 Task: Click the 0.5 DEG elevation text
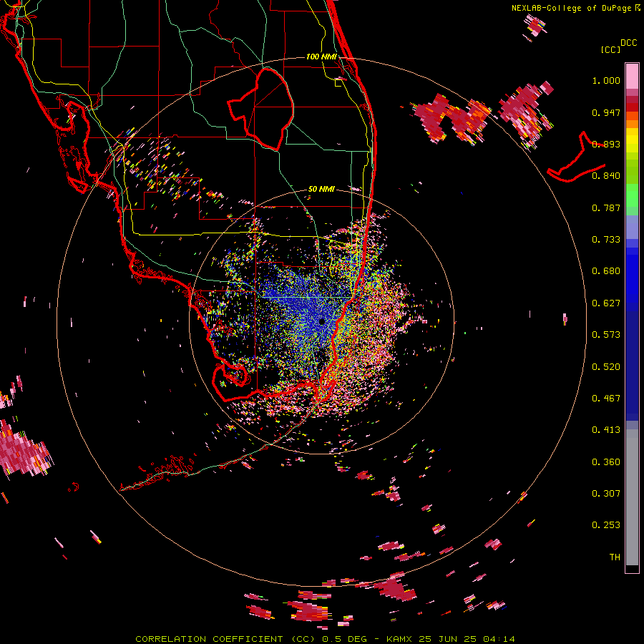345,639
